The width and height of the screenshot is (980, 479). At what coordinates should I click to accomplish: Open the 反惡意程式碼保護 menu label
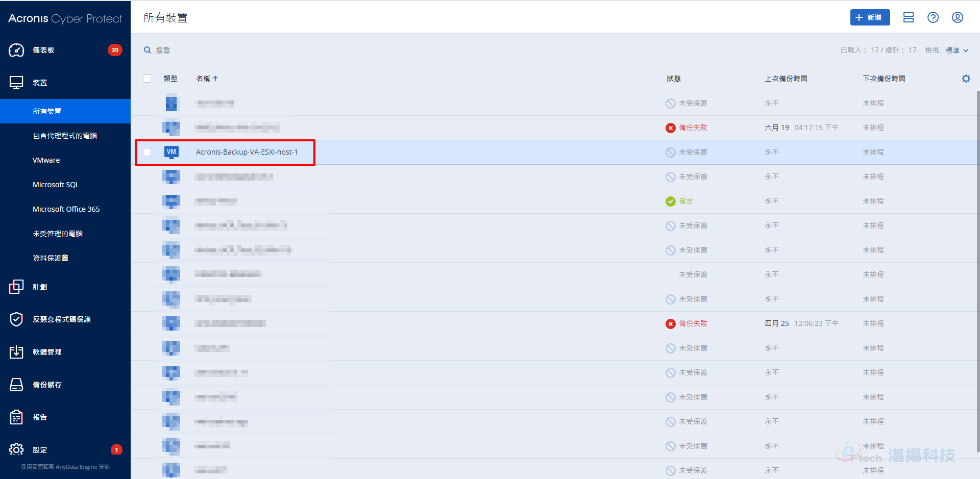62,319
